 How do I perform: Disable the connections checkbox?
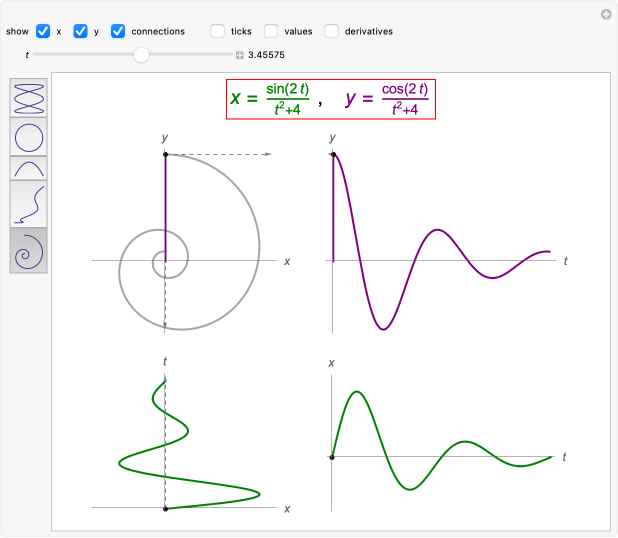(x=118, y=31)
